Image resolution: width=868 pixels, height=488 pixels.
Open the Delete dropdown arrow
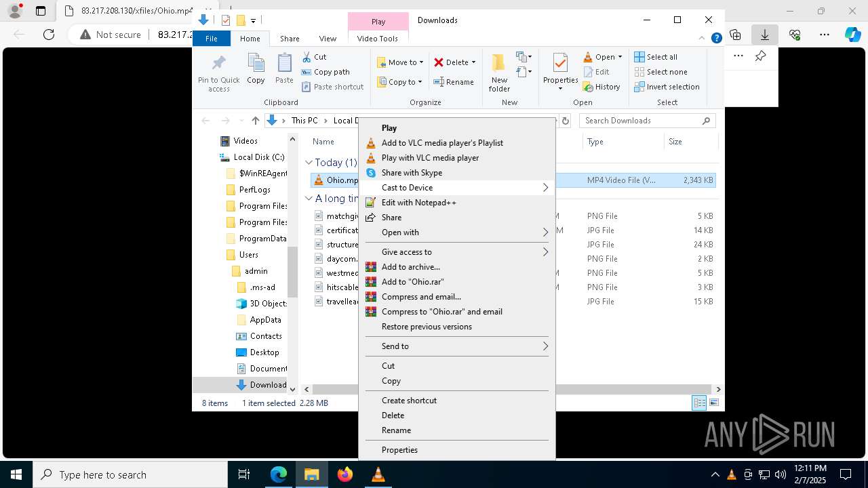(473, 62)
